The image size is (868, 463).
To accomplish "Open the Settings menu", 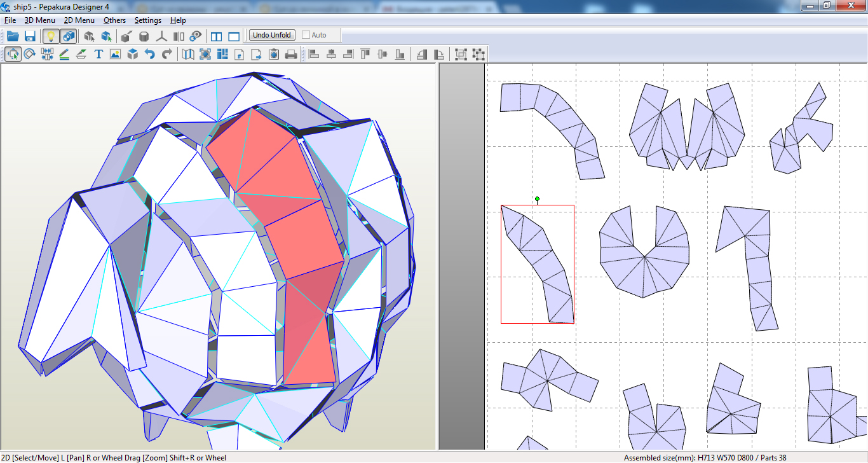I will 148,20.
